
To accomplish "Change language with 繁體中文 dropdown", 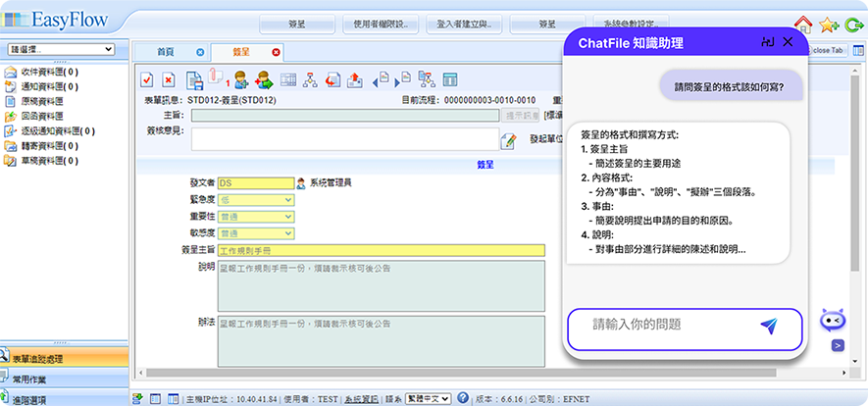I will 426,399.
